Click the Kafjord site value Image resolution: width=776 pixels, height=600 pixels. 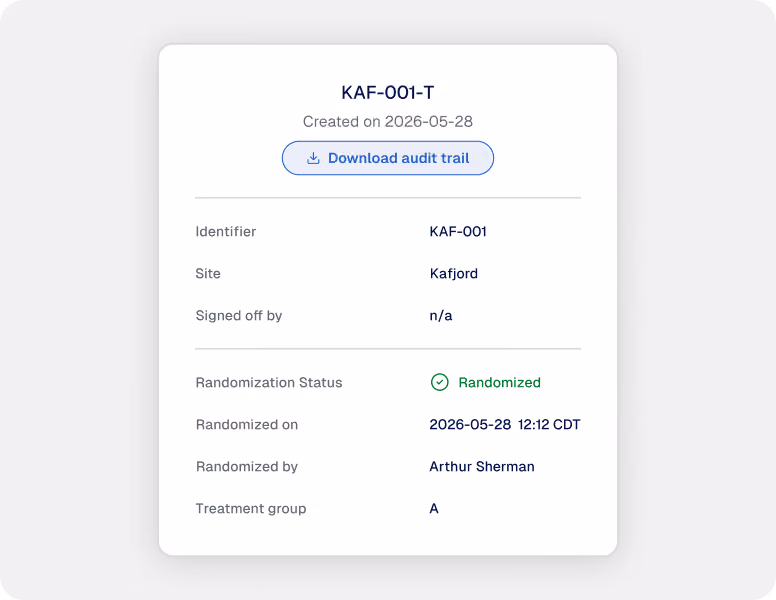coord(453,274)
